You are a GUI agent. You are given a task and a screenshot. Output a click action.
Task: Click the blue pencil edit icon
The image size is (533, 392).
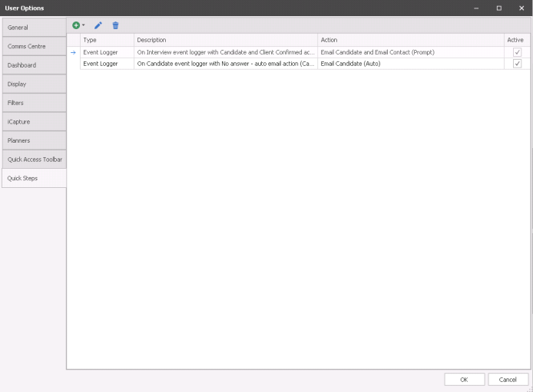tap(98, 25)
